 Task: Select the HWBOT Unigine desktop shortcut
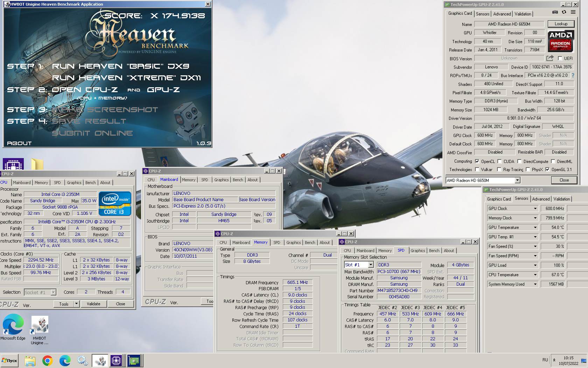coord(40,330)
